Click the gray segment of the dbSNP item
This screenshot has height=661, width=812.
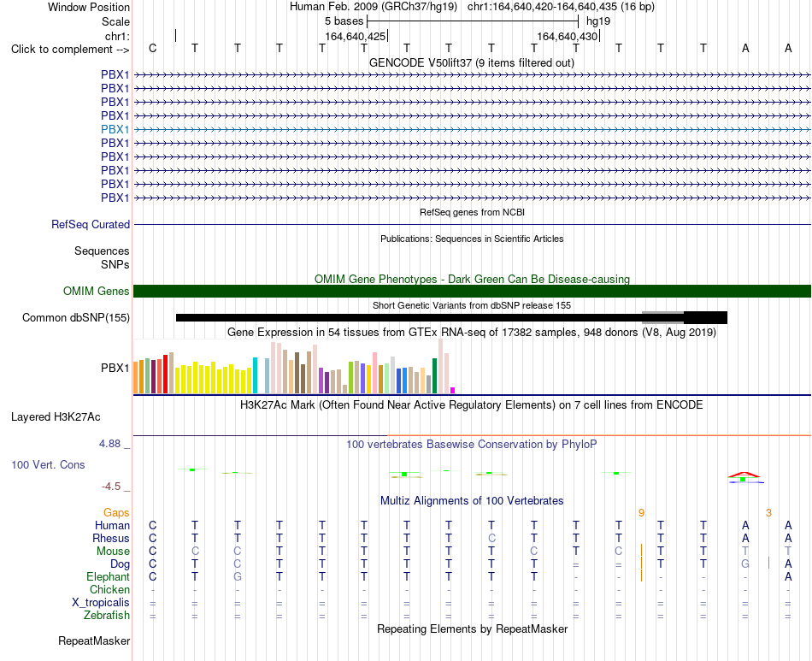[662, 316]
